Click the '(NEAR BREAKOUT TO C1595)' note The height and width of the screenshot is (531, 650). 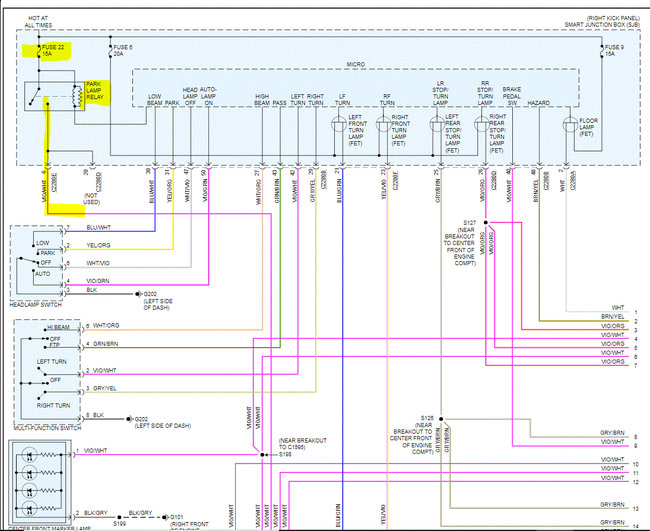pyautogui.click(x=303, y=444)
